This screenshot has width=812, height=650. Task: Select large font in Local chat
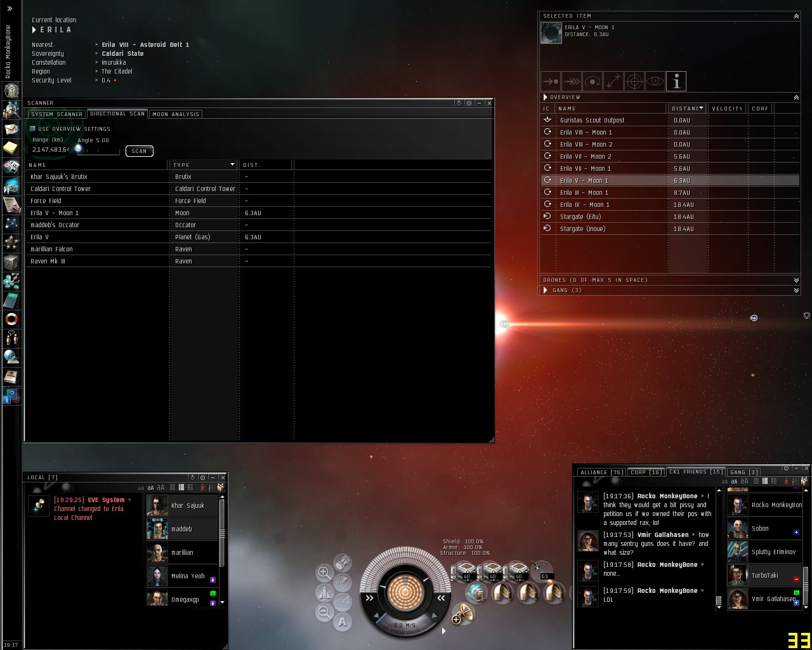161,487
